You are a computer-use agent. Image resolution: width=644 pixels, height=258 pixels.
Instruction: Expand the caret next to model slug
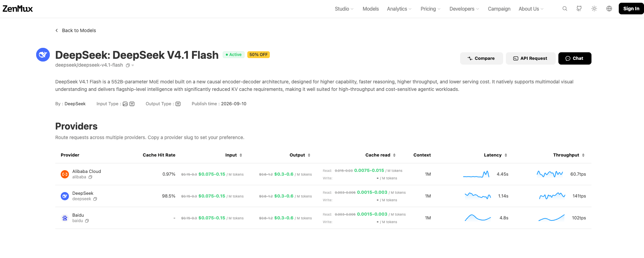coord(133,65)
